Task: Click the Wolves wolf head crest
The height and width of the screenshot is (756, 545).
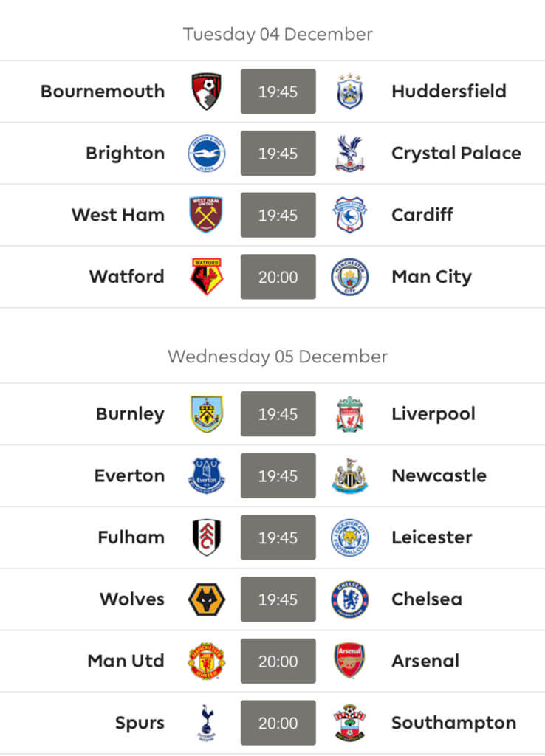Action: (x=207, y=599)
